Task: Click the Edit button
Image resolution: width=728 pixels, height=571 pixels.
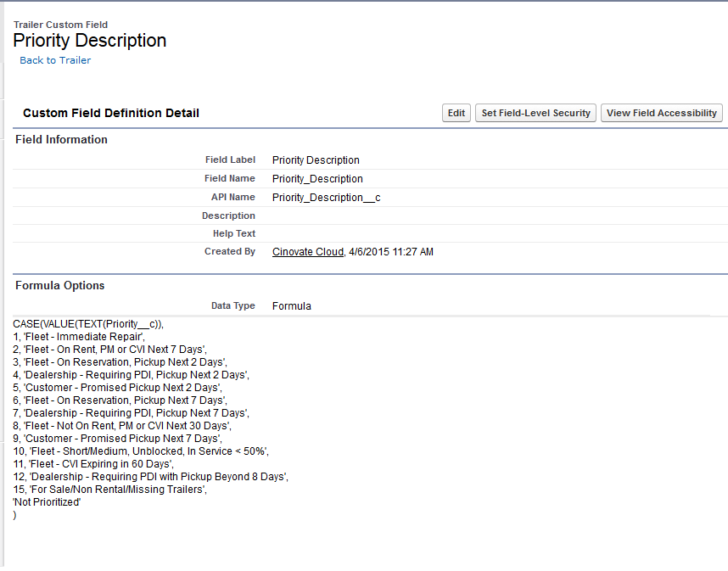Action: pos(456,113)
